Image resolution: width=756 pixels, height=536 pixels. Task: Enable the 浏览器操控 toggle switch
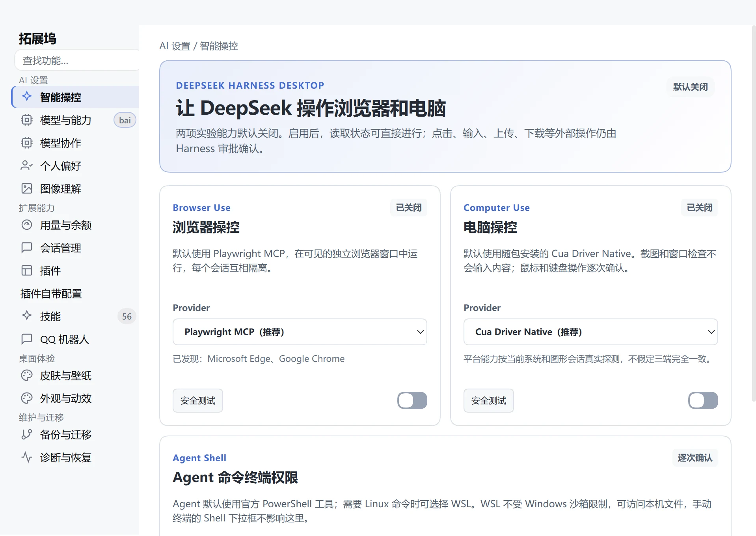(x=412, y=400)
